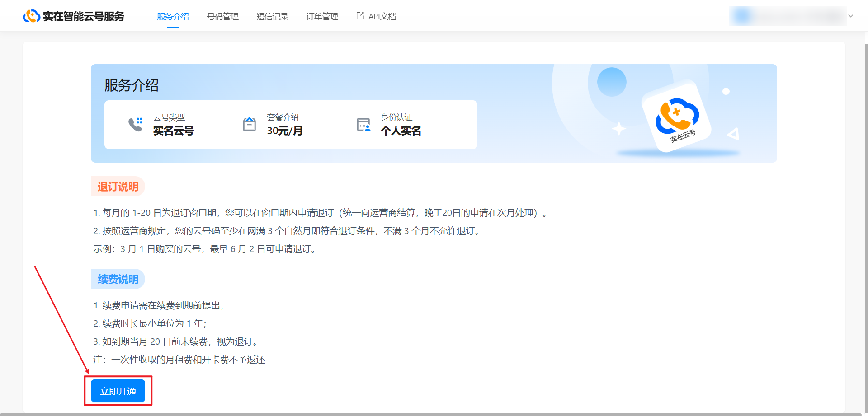
Task: Click the 续费说明 section label
Action: (x=118, y=279)
